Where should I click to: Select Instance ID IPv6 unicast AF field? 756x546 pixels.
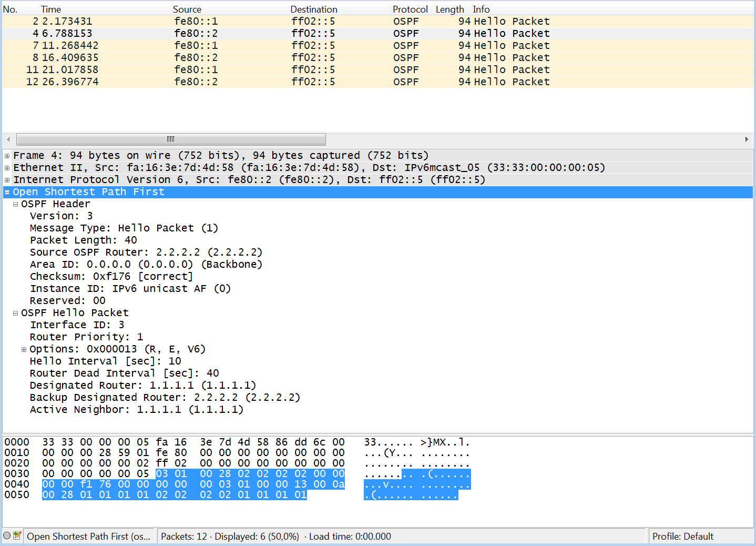pos(130,289)
